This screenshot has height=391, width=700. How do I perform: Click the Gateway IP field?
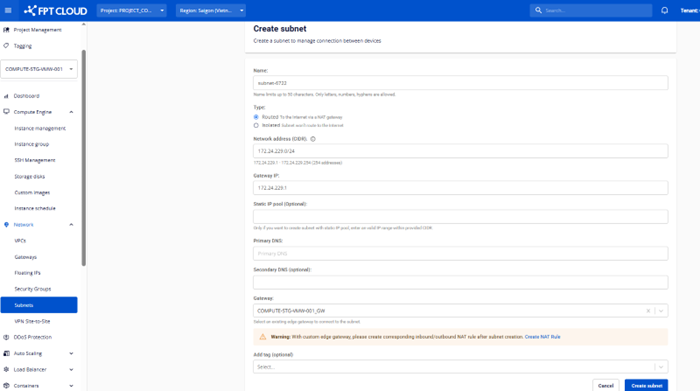click(x=460, y=188)
